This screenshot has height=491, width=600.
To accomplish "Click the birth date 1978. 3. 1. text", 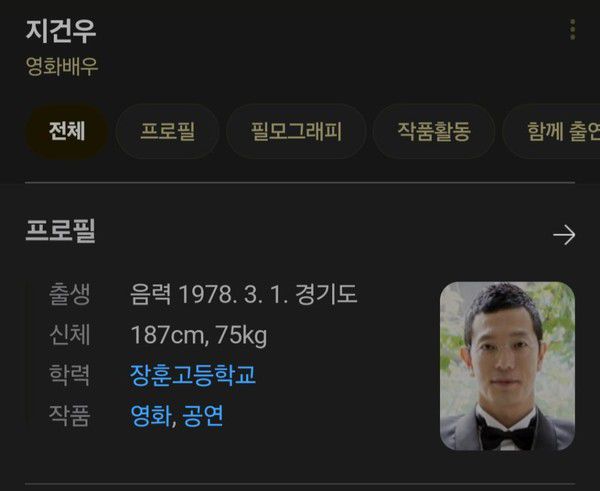I will pyautogui.click(x=233, y=294).
